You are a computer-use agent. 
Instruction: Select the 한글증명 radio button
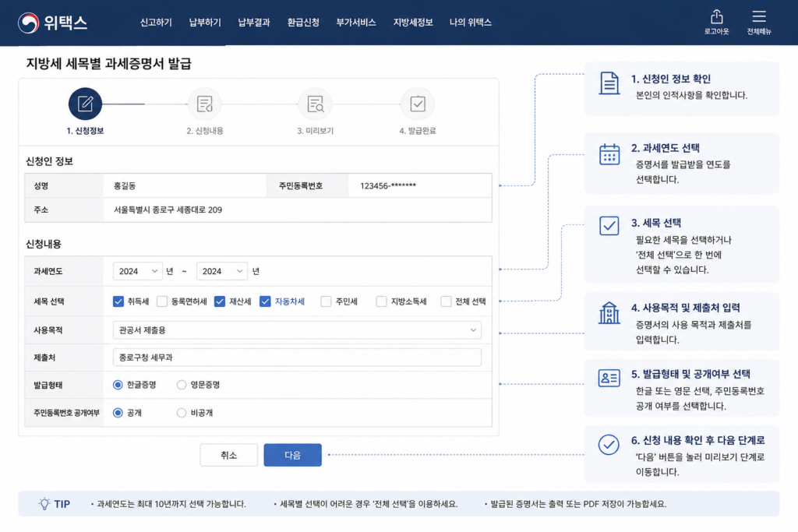118,385
